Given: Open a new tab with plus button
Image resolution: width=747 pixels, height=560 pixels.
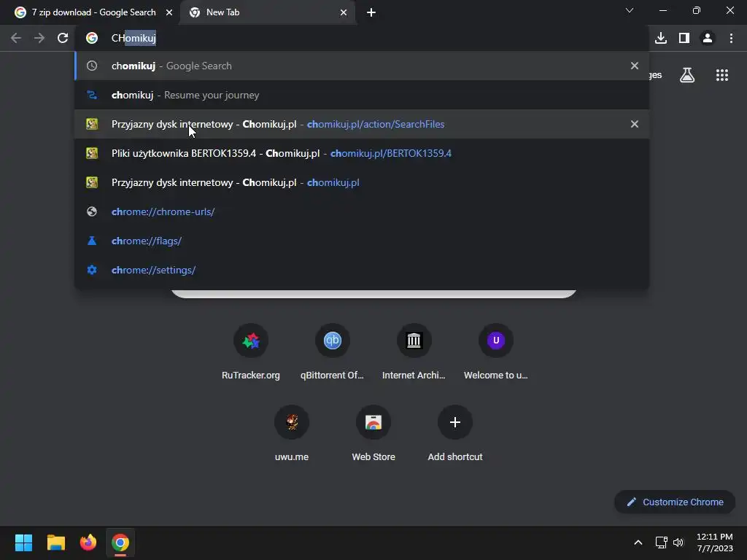Looking at the screenshot, I should pyautogui.click(x=371, y=12).
